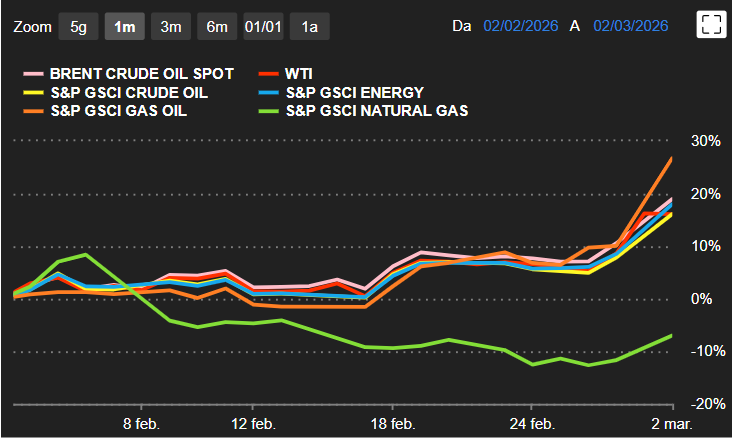Hide the WTI series via legend
This screenshot has width=734, height=438.
pyautogui.click(x=300, y=74)
